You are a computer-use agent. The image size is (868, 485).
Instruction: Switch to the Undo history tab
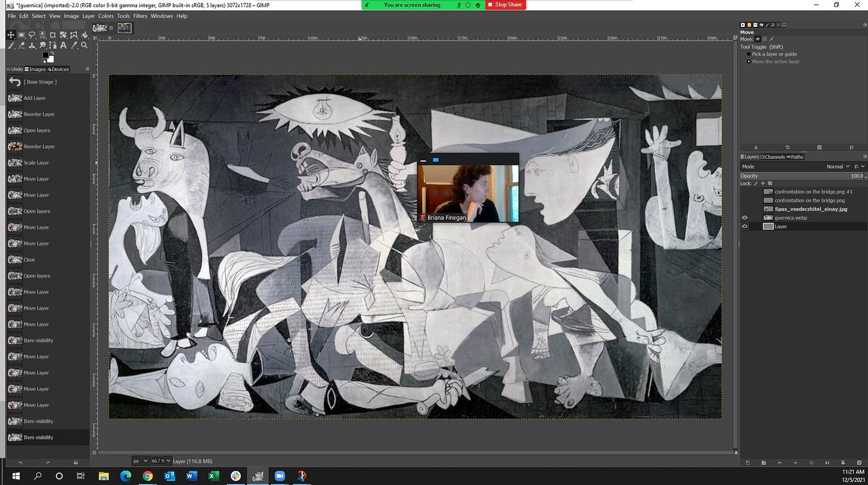coord(15,69)
